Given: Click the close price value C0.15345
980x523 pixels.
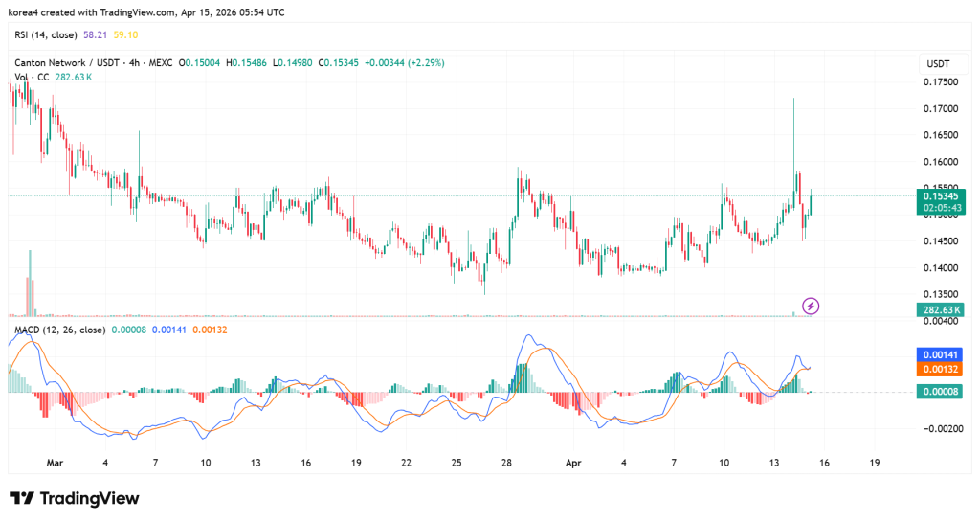Looking at the screenshot, I should 338,63.
